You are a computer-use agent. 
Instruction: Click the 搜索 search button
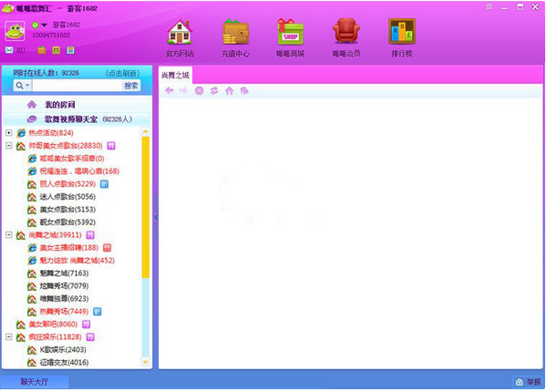click(x=131, y=85)
